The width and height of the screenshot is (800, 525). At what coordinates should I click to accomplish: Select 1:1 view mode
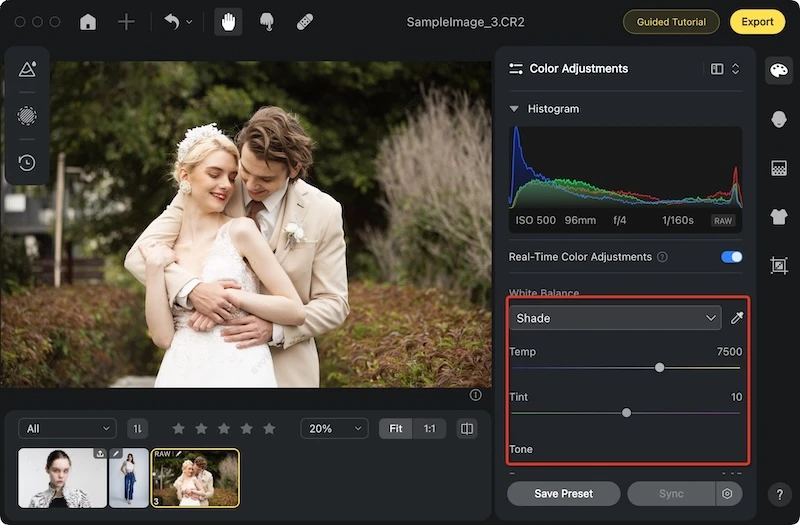coord(430,429)
